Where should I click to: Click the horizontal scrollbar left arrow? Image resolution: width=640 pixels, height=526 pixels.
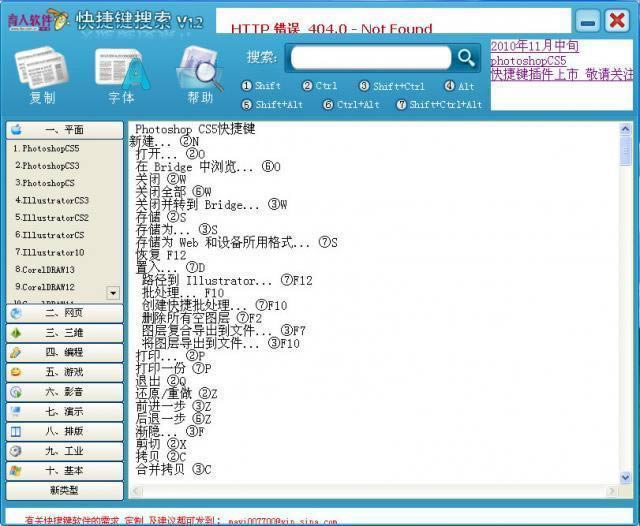[x=137, y=491]
